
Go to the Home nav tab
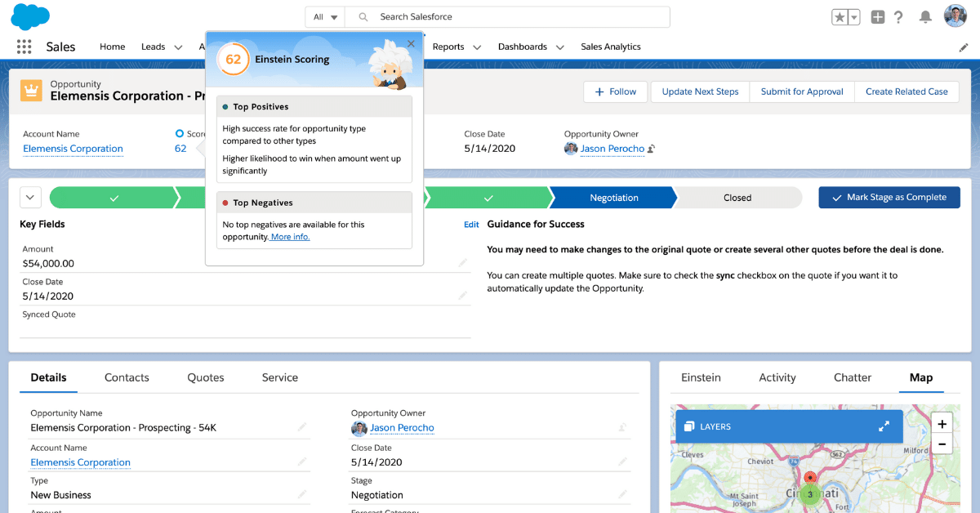click(x=112, y=47)
